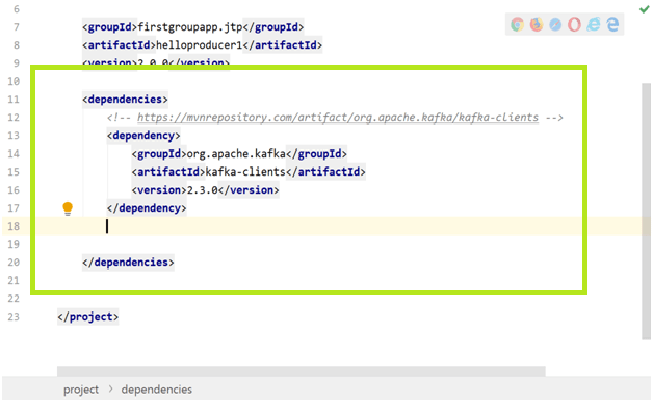Click the org.apache.kafka groupId value
The image size is (662, 401).
(x=236, y=154)
